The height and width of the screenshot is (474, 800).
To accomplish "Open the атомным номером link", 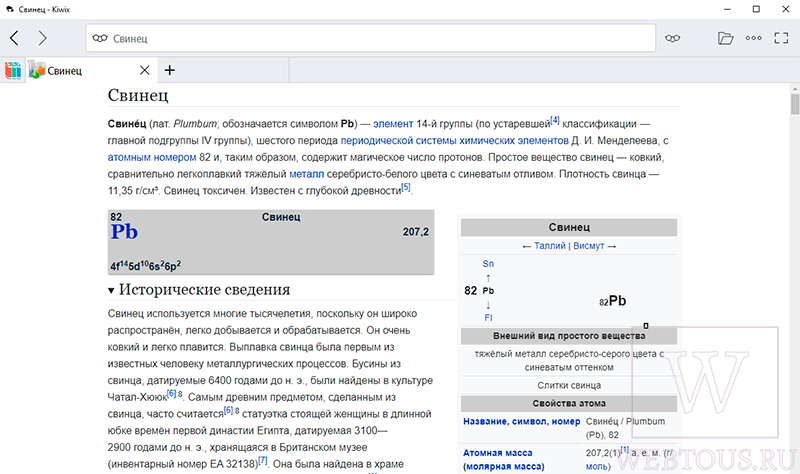I will [x=152, y=158].
